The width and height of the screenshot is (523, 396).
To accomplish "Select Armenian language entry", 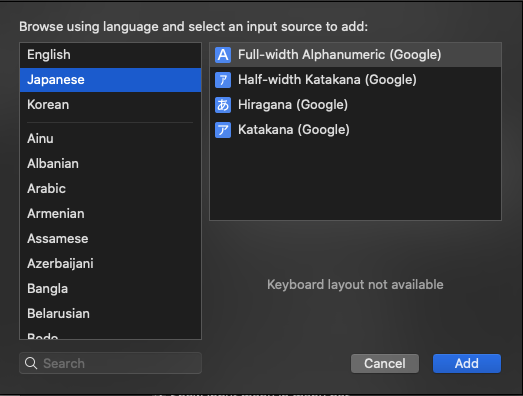I will (x=110, y=214).
